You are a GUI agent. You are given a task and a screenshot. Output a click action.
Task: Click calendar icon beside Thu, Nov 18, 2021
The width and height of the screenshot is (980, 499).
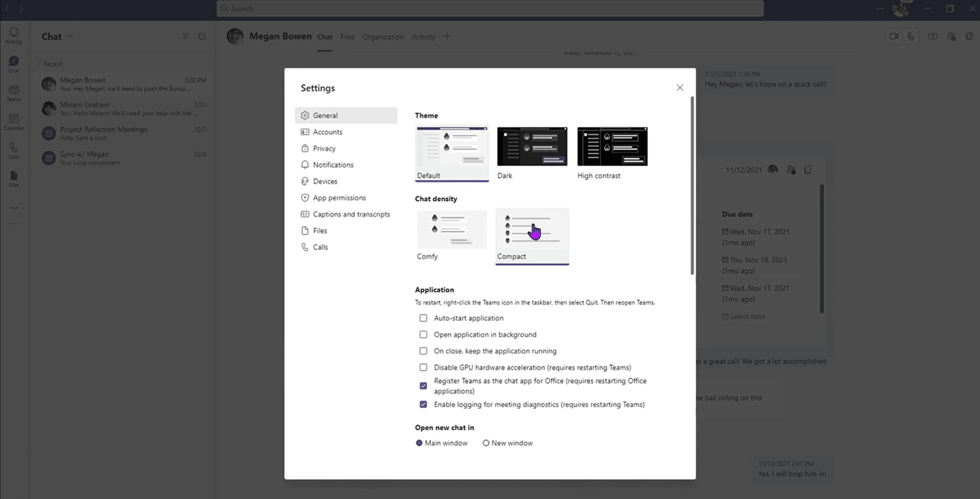point(725,260)
